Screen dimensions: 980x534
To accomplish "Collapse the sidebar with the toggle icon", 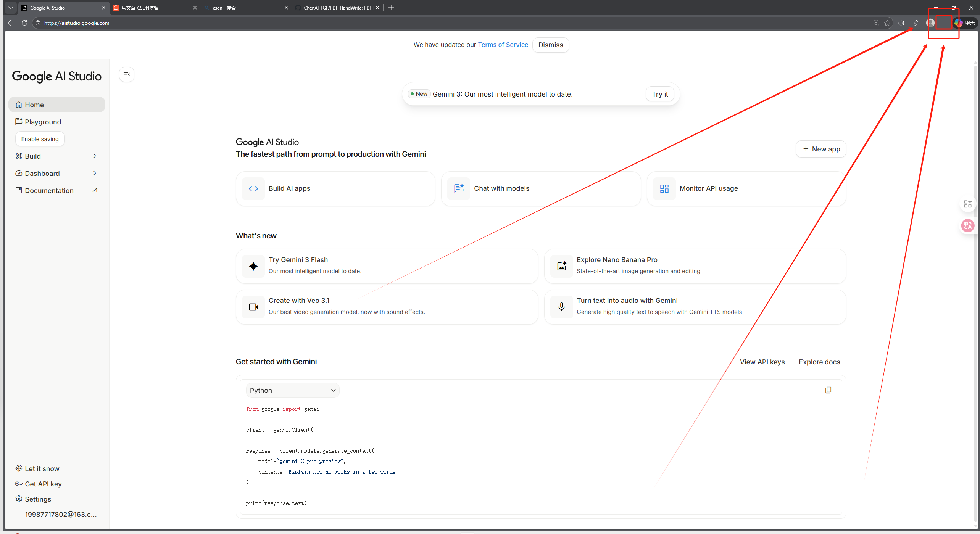I will point(127,74).
